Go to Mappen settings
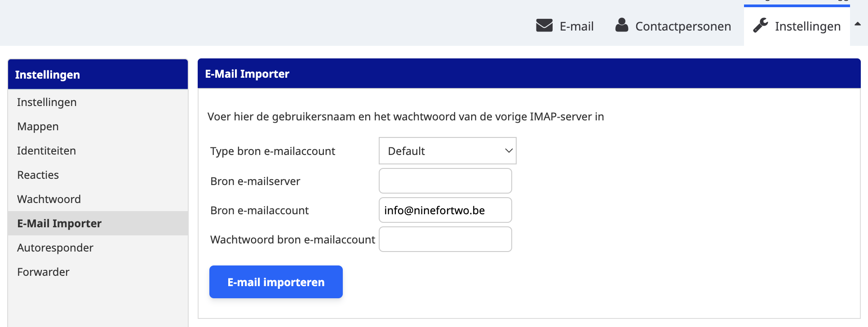Viewport: 868px width, 327px height. [38, 127]
